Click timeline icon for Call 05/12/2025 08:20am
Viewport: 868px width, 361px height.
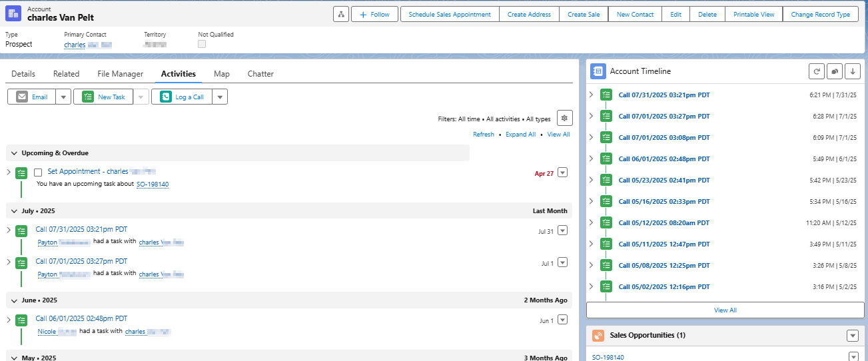[x=606, y=222]
